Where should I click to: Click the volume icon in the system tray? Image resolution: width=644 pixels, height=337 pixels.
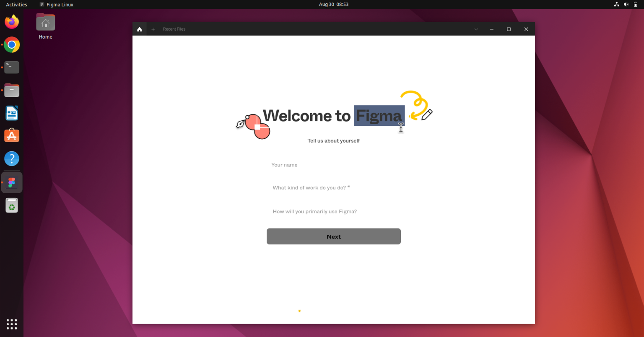tap(626, 4)
